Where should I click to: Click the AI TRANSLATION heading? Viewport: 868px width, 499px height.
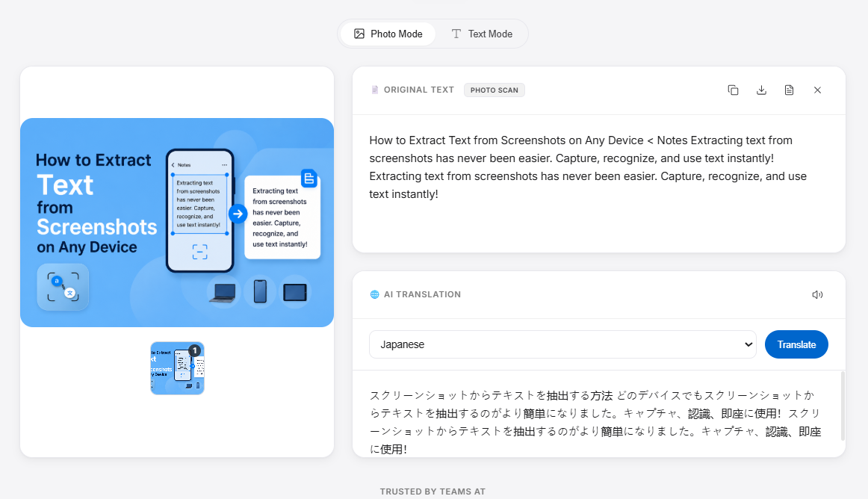pos(422,294)
